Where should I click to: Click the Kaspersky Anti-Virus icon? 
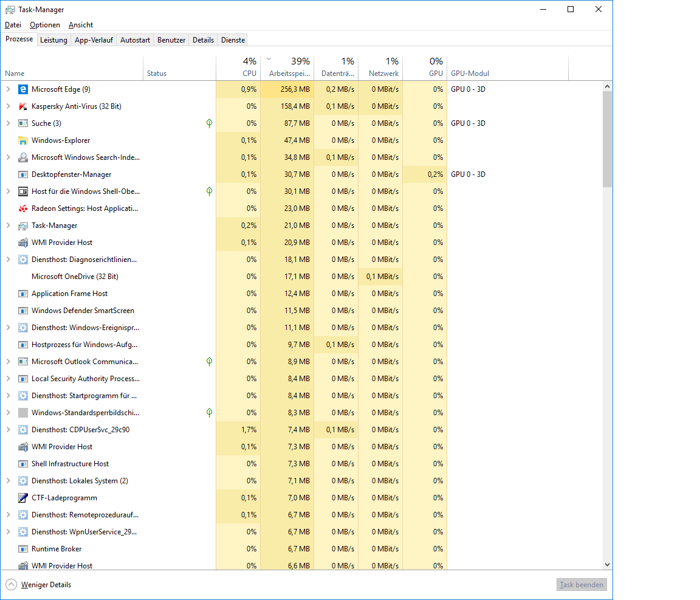(22, 106)
